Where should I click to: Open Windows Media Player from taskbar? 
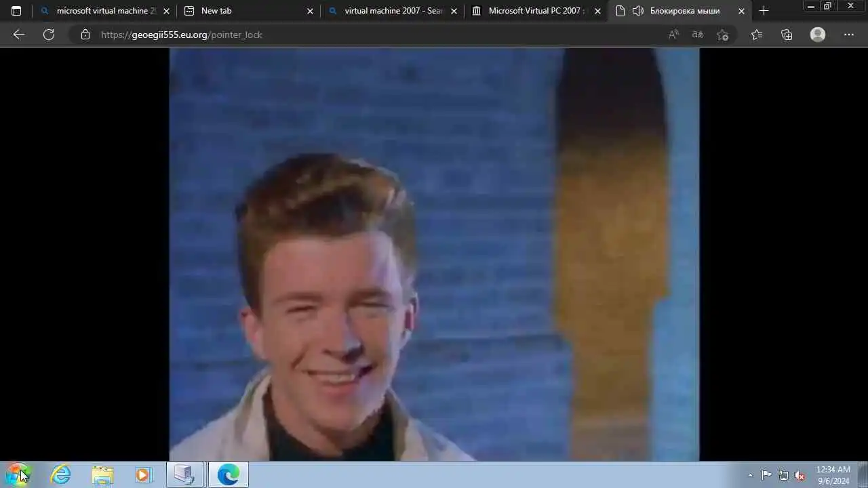point(143,474)
